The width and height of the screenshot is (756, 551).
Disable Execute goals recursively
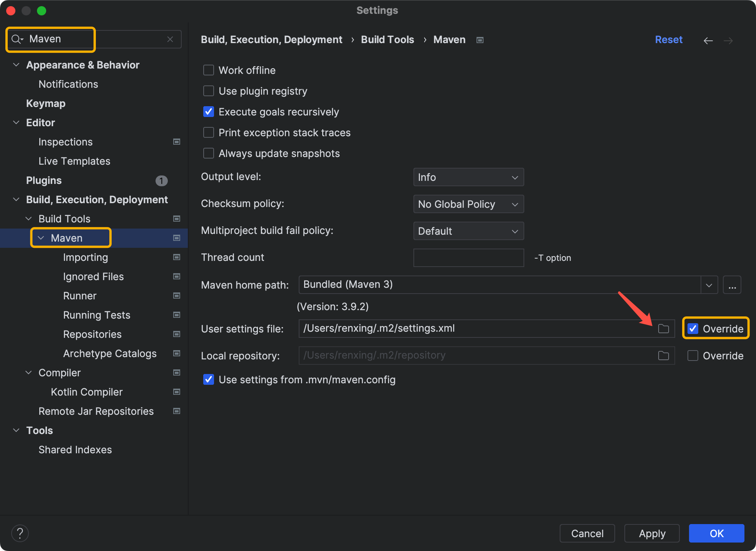[209, 112]
